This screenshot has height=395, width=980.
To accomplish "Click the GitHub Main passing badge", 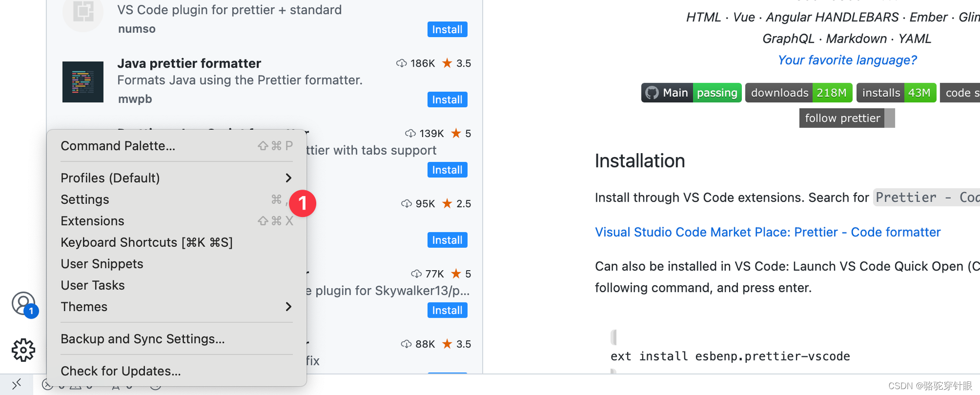I will [x=691, y=93].
